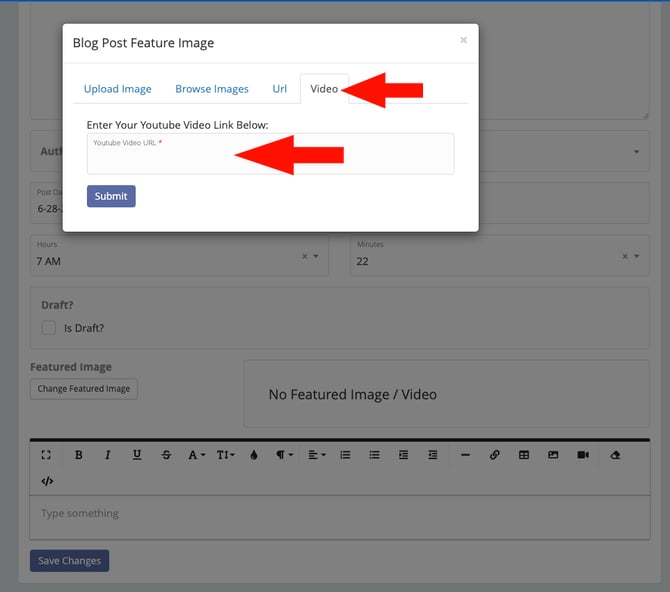Insert a table into the post
The width and height of the screenshot is (670, 592).
pyautogui.click(x=523, y=455)
